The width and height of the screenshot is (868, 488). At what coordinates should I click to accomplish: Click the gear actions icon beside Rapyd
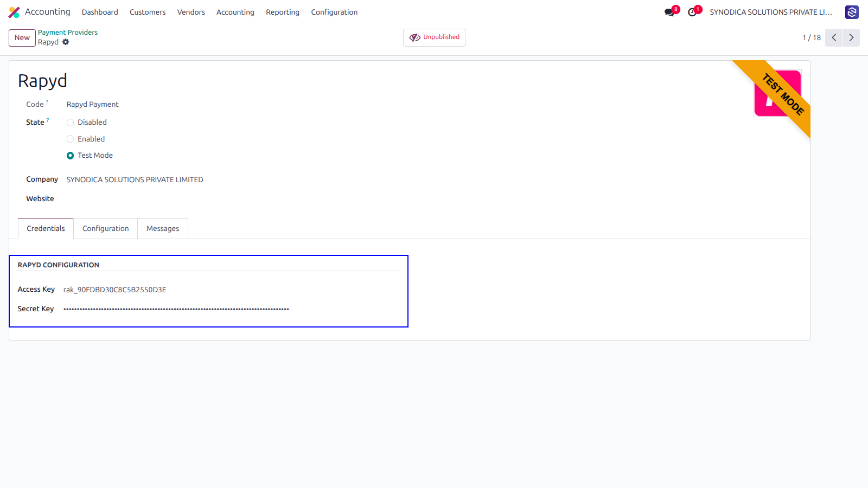[66, 42]
